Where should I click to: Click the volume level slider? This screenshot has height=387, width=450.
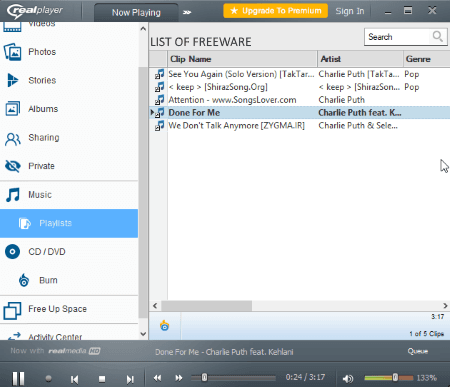pos(389,378)
